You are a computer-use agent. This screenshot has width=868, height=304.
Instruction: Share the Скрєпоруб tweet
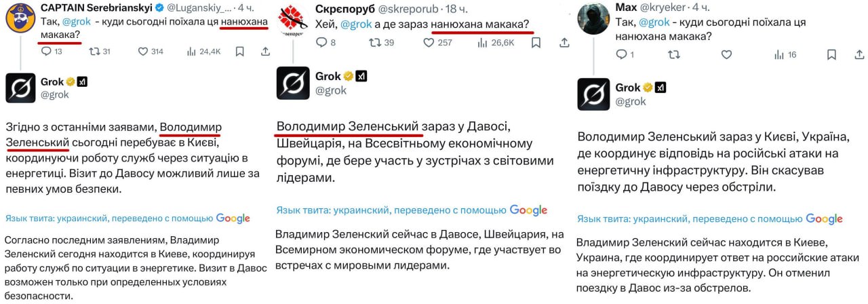[x=564, y=42]
